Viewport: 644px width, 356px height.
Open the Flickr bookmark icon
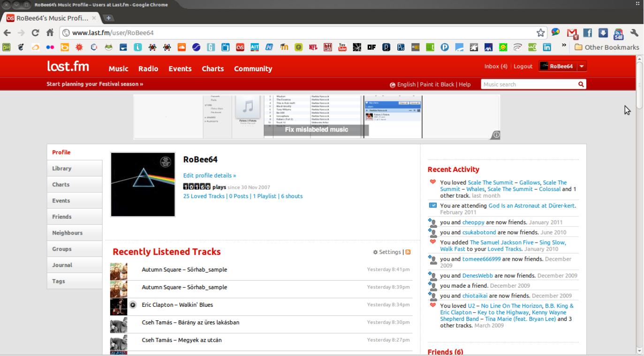[x=50, y=47]
